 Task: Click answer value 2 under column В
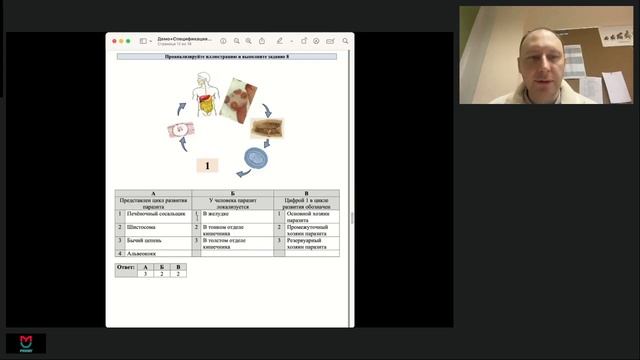coord(178,274)
